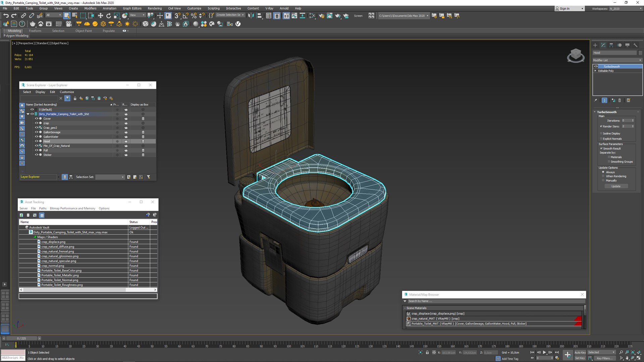Click the Update button in TurboSmooth
Screen dimensions: 644x362
(x=616, y=186)
